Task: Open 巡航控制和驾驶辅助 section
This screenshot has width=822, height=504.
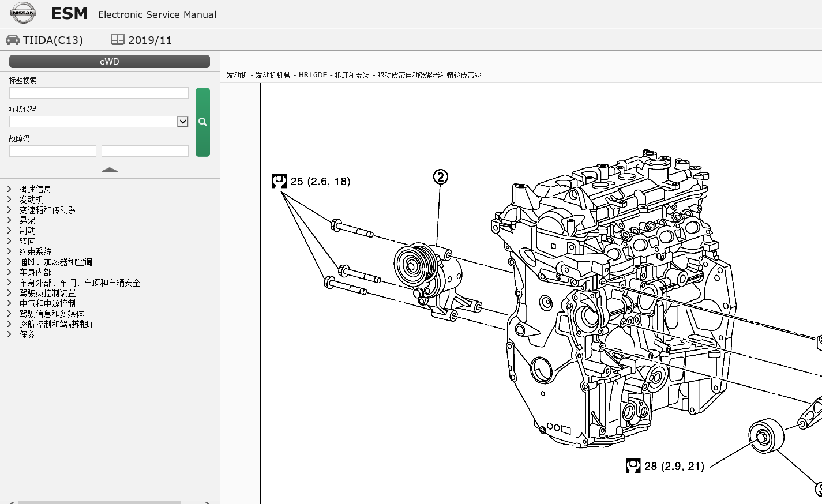Action: 55,324
